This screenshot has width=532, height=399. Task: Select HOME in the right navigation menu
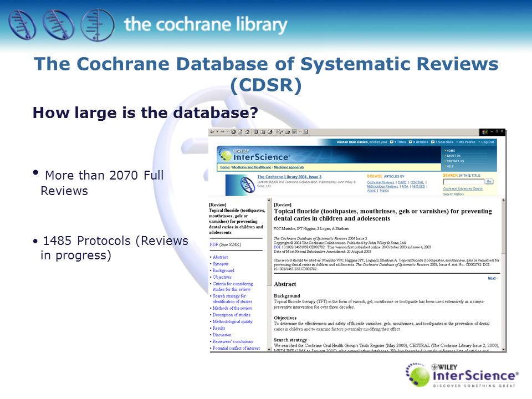click(x=451, y=151)
